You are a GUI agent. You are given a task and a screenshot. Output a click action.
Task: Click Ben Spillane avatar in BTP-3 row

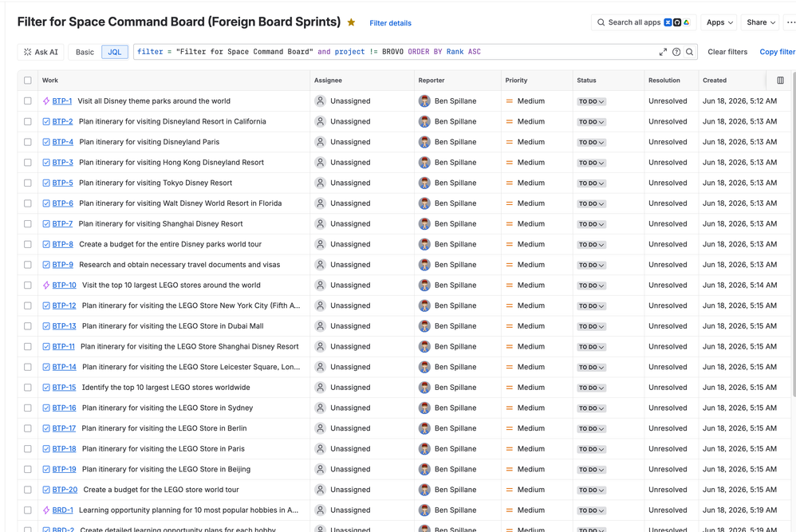424,163
